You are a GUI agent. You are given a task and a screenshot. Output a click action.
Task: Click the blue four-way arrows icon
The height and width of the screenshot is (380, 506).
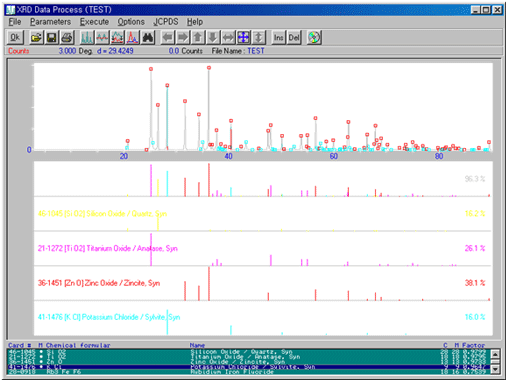[x=243, y=37]
